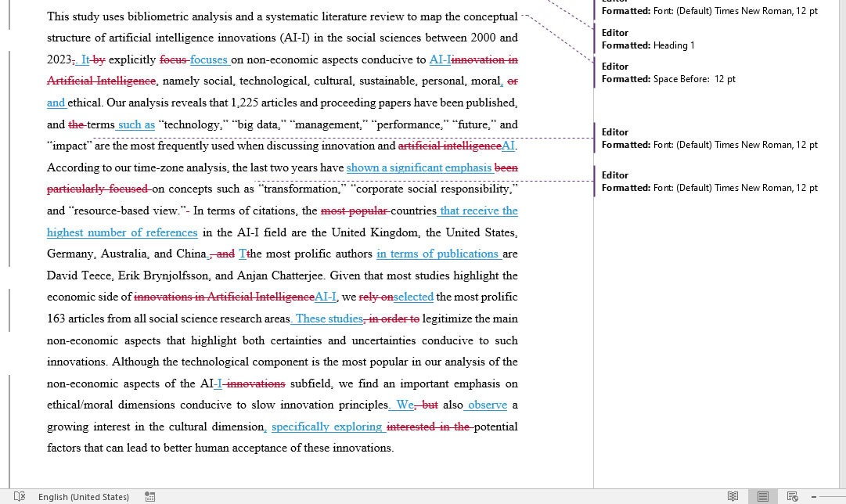Click the deleted text 'particularly focused'

pos(97,189)
